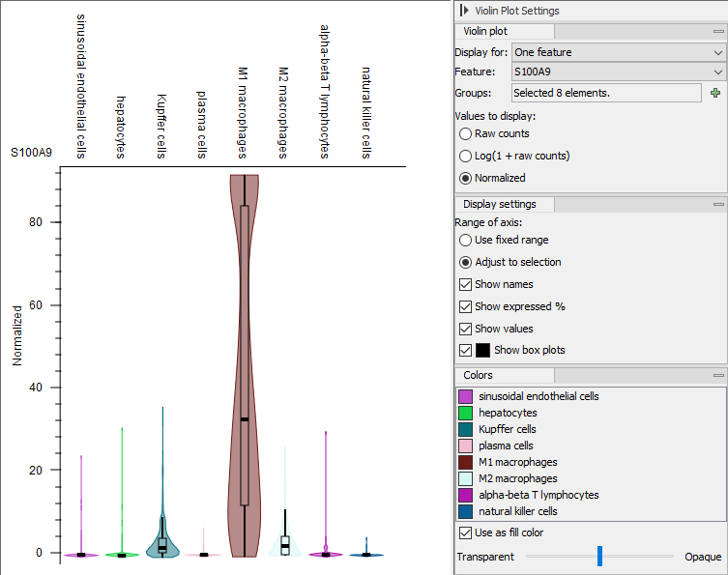Click the Display settings section header
Viewport: 728px width, 575px height.
[x=499, y=204]
